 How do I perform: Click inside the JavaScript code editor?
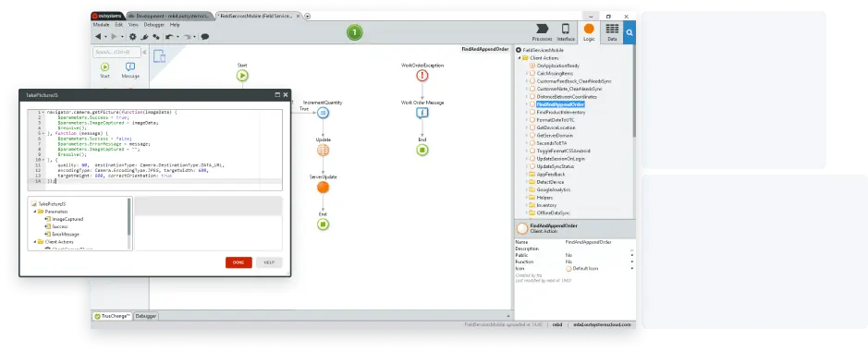155,150
